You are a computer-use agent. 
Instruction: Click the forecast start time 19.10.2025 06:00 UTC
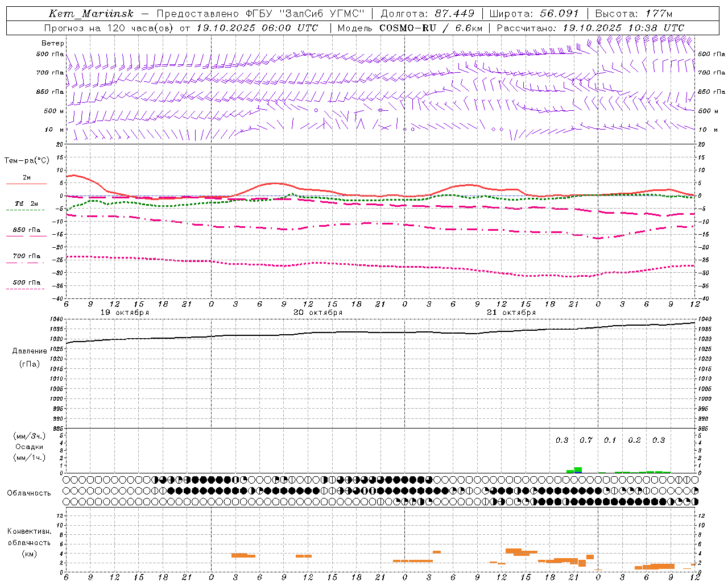(257, 28)
